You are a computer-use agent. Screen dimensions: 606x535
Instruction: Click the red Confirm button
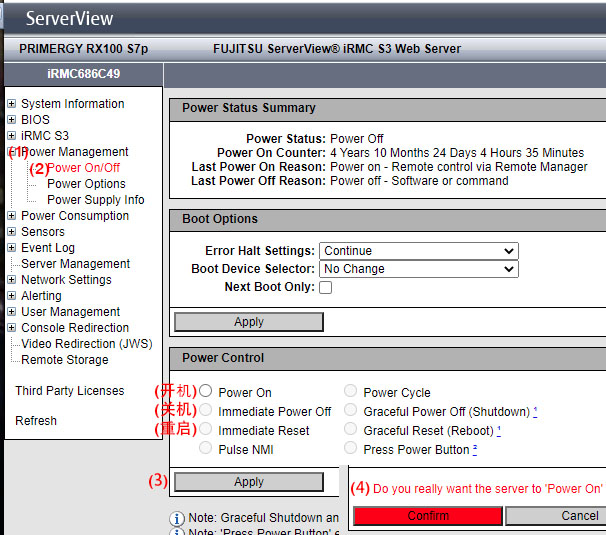[428, 516]
